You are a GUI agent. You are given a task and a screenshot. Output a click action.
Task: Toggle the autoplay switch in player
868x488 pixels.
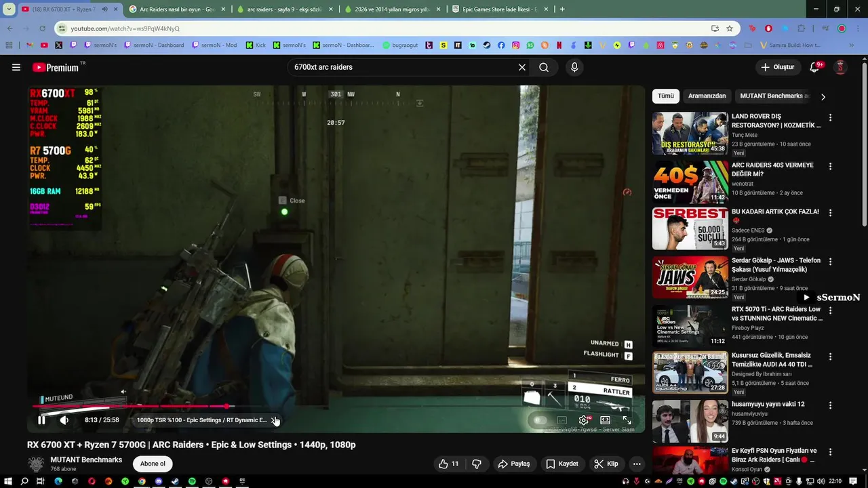540,420
